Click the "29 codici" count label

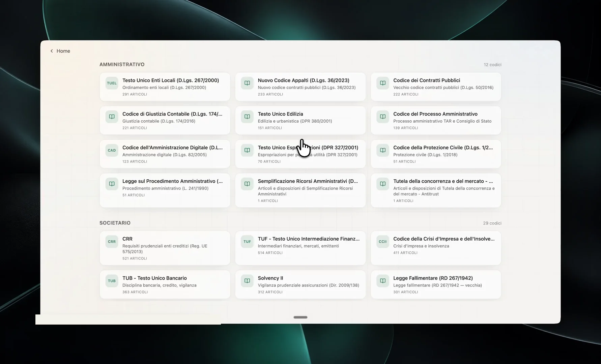pos(492,223)
